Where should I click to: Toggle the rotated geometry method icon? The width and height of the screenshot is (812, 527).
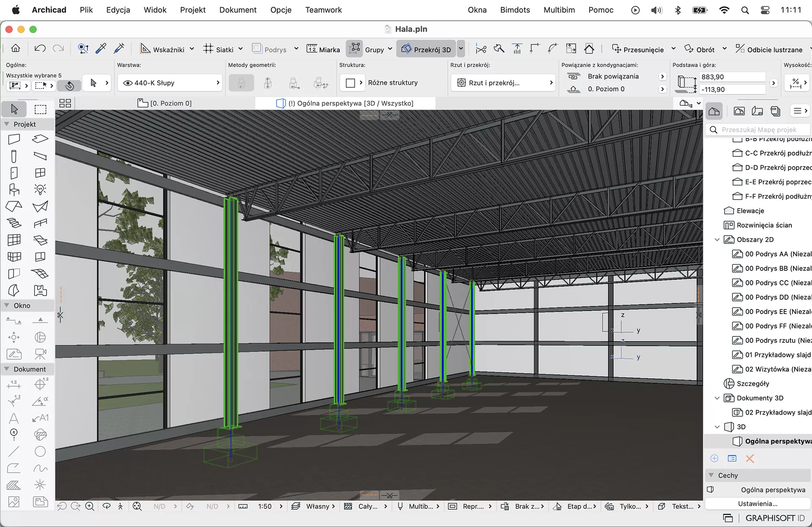tap(321, 83)
